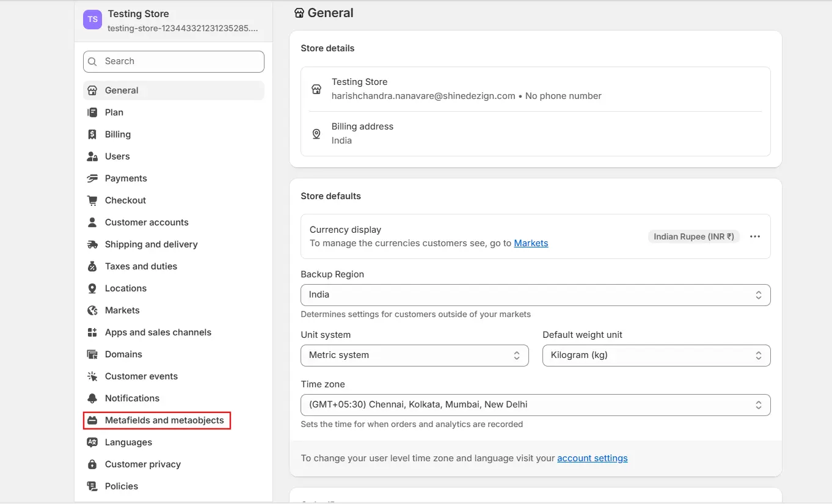Open the Default weight unit selector
This screenshot has width=832, height=504.
tap(655, 355)
